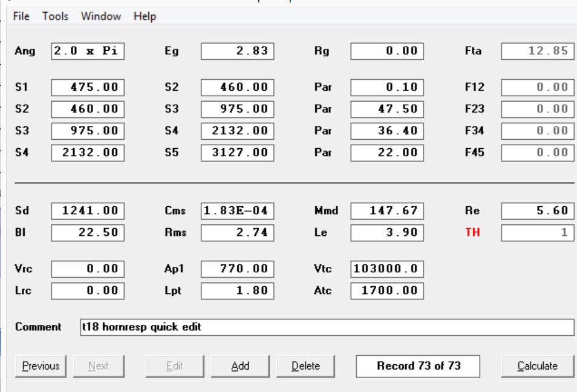577x392 pixels.
Task: Go to the Previous record
Action: (41, 366)
